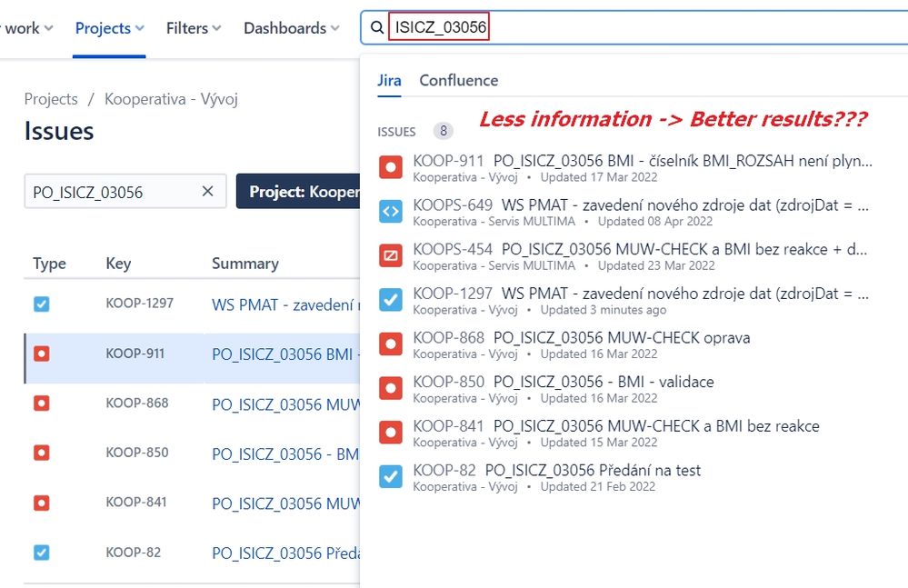Click key KOOP-868 in the issues table
The image size is (908, 588).
click(137, 403)
